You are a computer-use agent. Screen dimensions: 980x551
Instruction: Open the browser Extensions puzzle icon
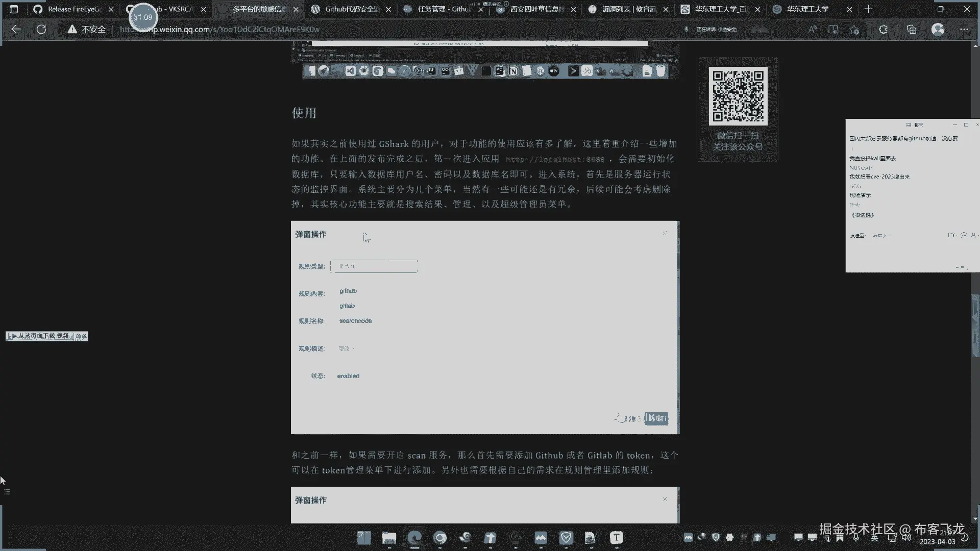point(884,30)
